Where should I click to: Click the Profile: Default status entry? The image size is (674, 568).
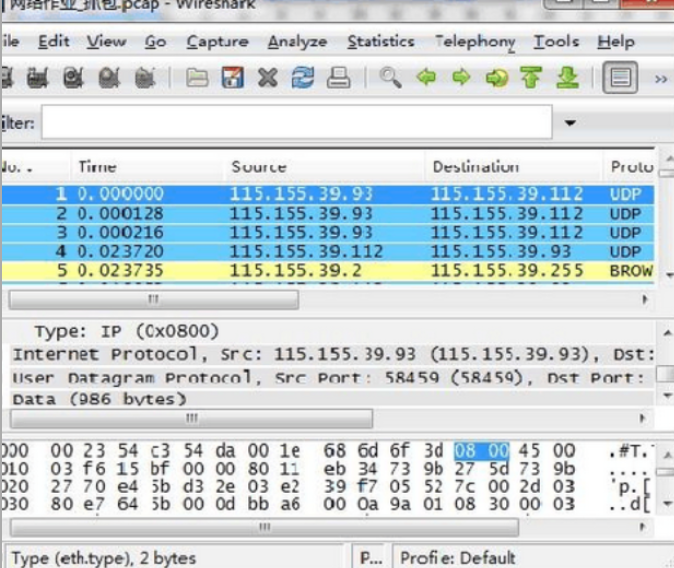pyautogui.click(x=458, y=558)
